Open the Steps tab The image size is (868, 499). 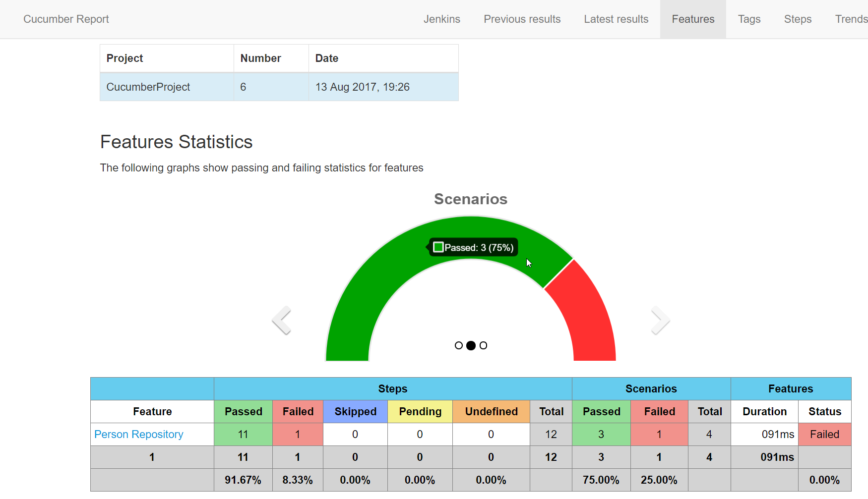click(798, 19)
